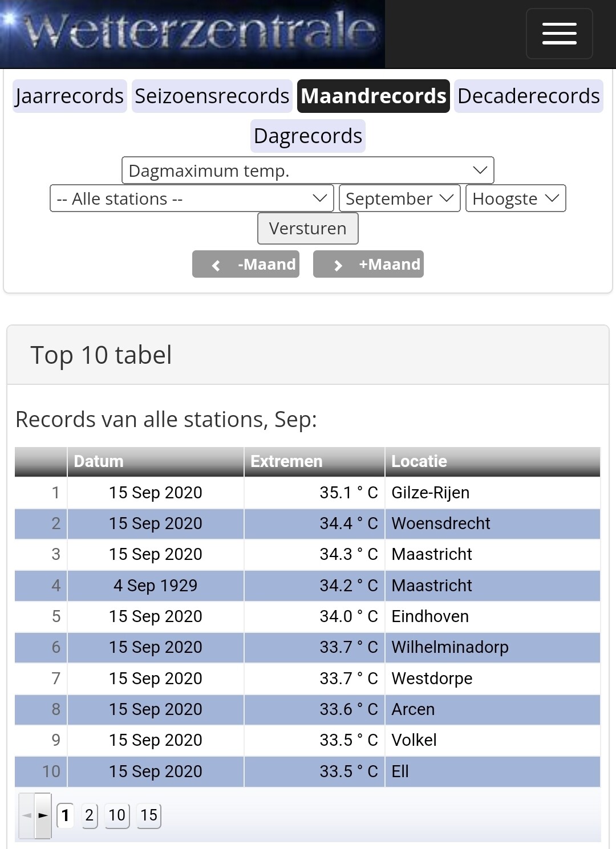Go to previous month with -Maand

(x=246, y=264)
